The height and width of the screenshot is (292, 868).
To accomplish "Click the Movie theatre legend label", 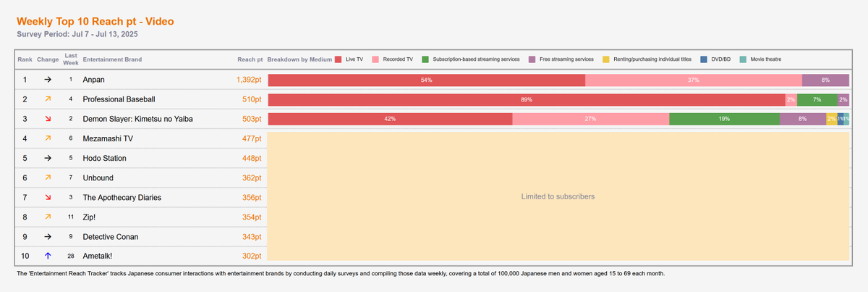I will [x=766, y=59].
